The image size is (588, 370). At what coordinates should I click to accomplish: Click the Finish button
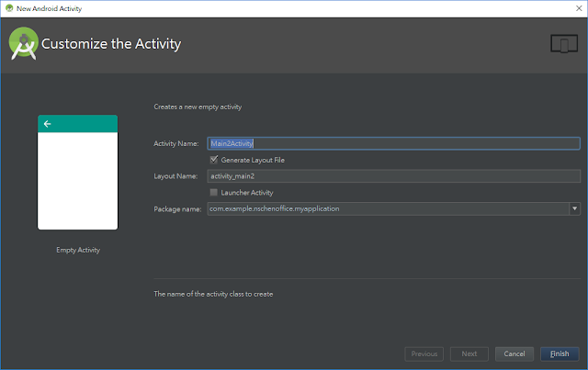pyautogui.click(x=560, y=353)
